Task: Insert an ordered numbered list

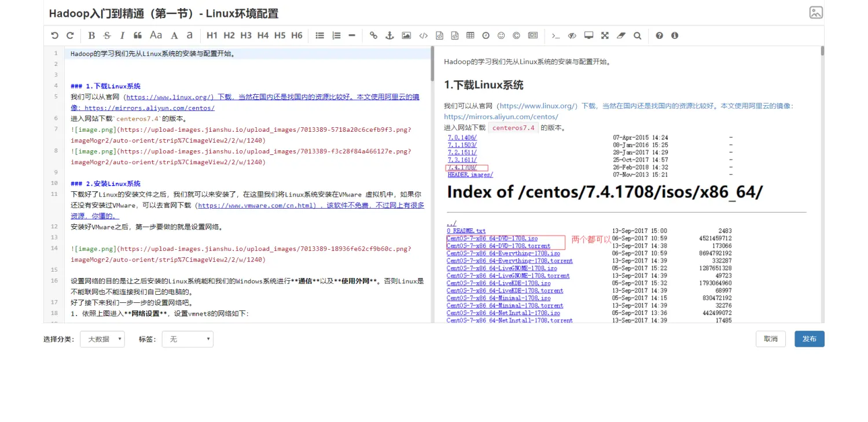Action: point(336,35)
